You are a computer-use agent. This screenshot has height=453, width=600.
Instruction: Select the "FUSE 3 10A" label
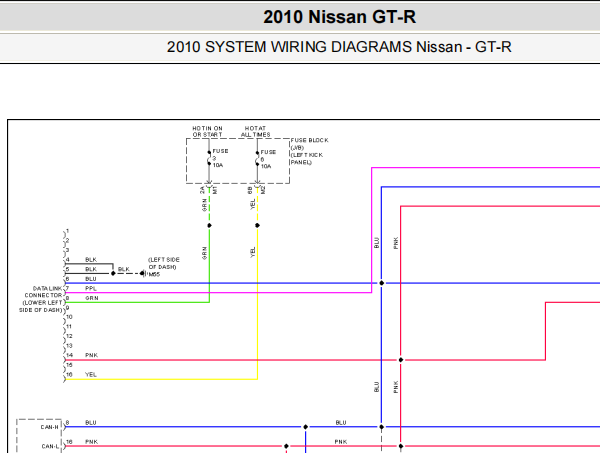pyautogui.click(x=220, y=158)
